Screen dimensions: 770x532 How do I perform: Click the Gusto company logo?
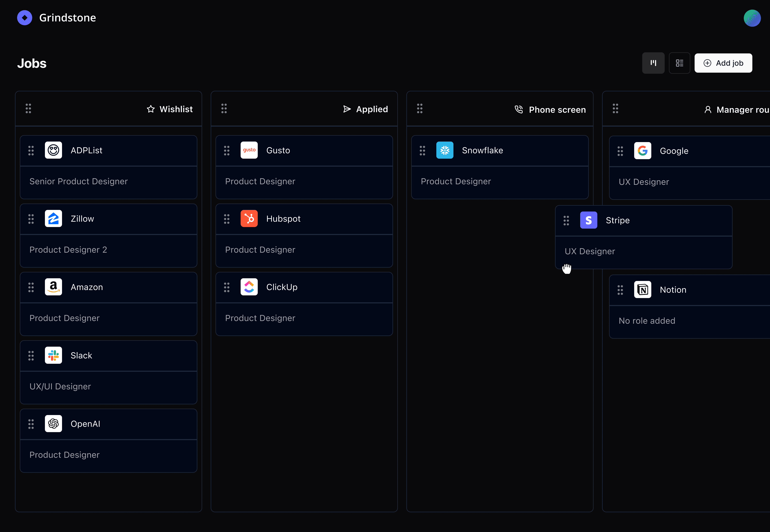click(x=249, y=150)
